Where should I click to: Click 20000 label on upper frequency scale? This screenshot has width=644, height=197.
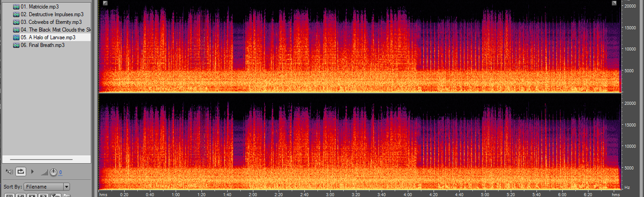[631, 6]
